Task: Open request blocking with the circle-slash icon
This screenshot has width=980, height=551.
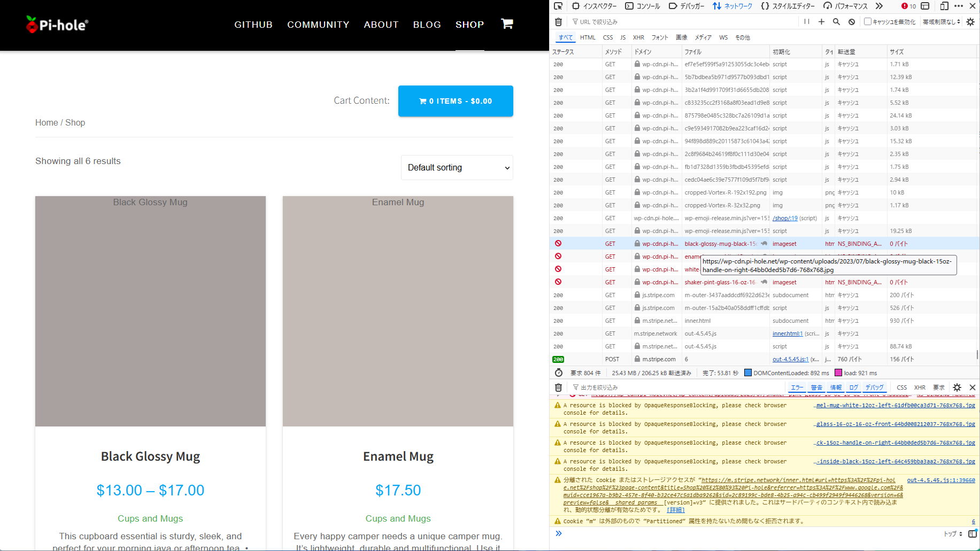Action: (852, 22)
